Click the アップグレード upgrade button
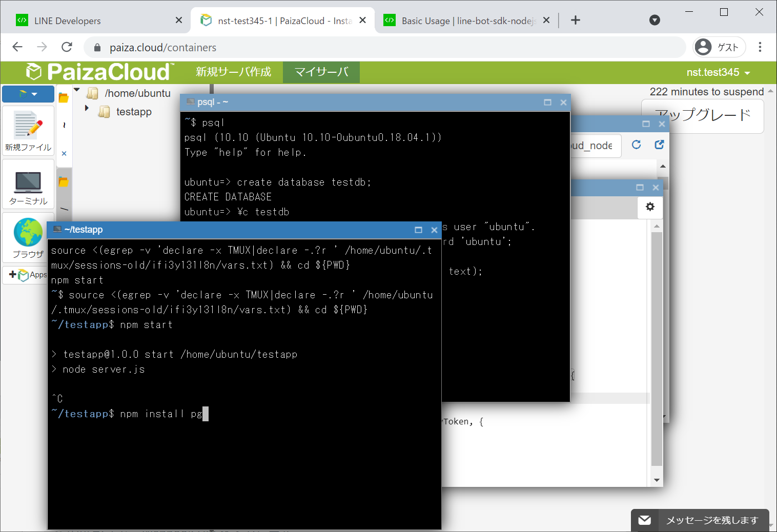Screen dimensions: 777x532 click(702, 115)
